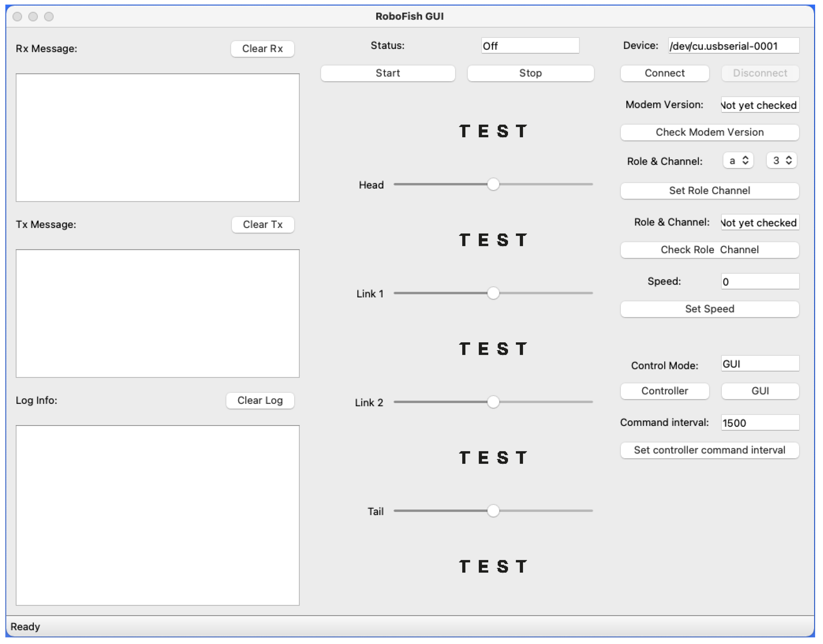Click the Head slider handle
The height and width of the screenshot is (644, 823).
tap(493, 184)
